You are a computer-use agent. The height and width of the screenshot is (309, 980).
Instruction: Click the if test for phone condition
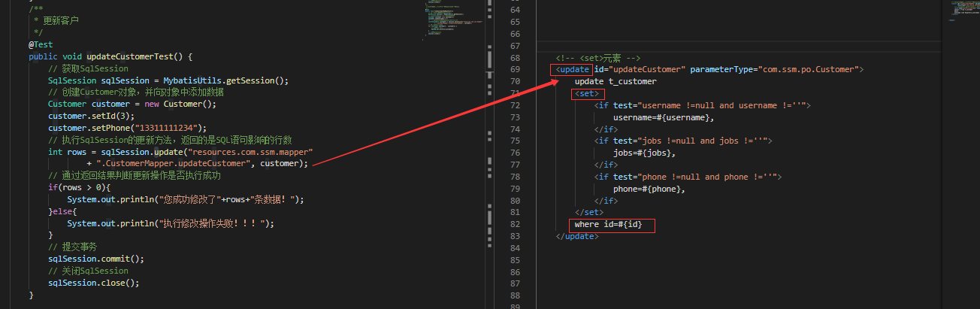[x=688, y=177]
